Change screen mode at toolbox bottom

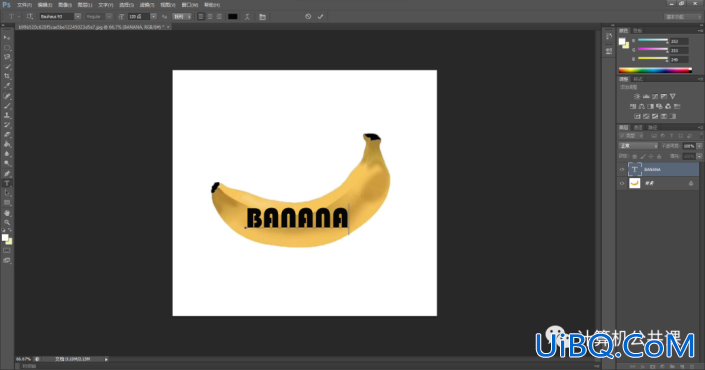coord(7,260)
